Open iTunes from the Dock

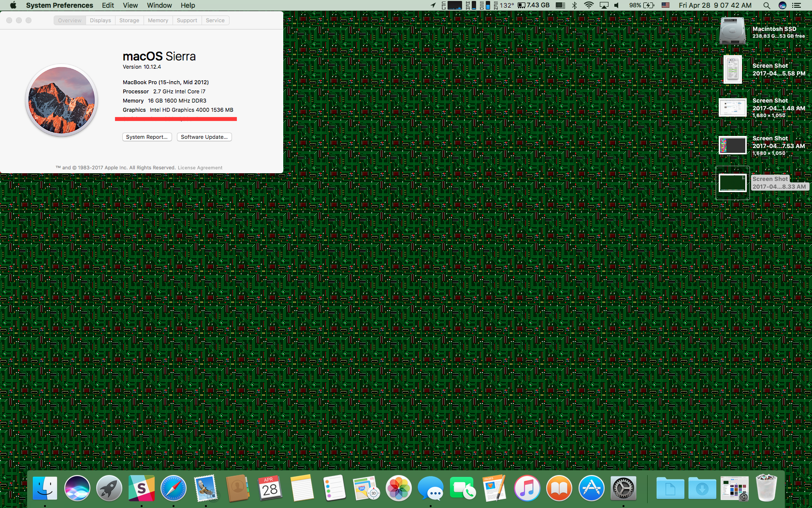point(527,488)
